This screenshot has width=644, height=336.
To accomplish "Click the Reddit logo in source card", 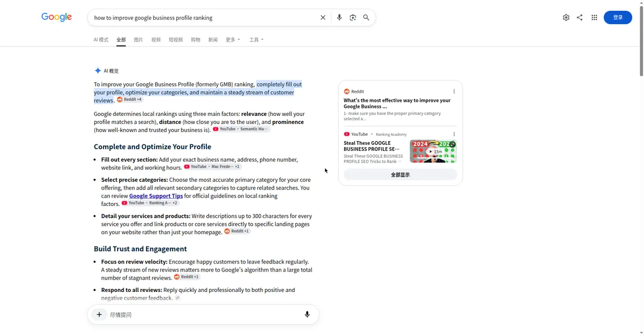I will pyautogui.click(x=347, y=91).
